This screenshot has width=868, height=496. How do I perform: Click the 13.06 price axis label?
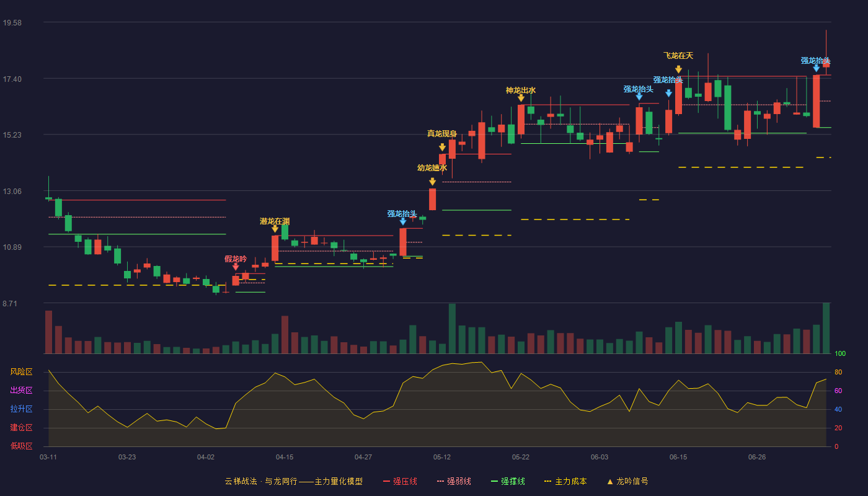[x=12, y=192]
